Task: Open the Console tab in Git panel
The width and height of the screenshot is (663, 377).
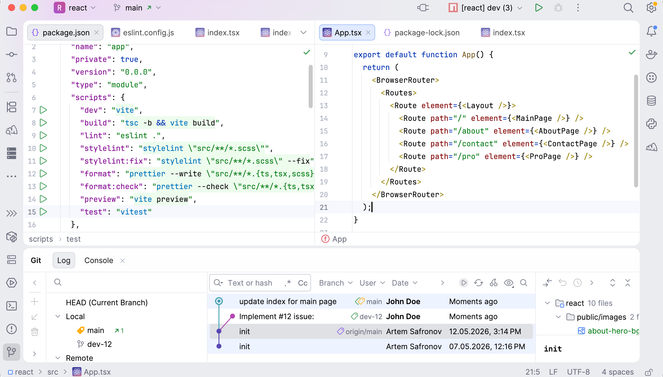Action: click(x=99, y=260)
